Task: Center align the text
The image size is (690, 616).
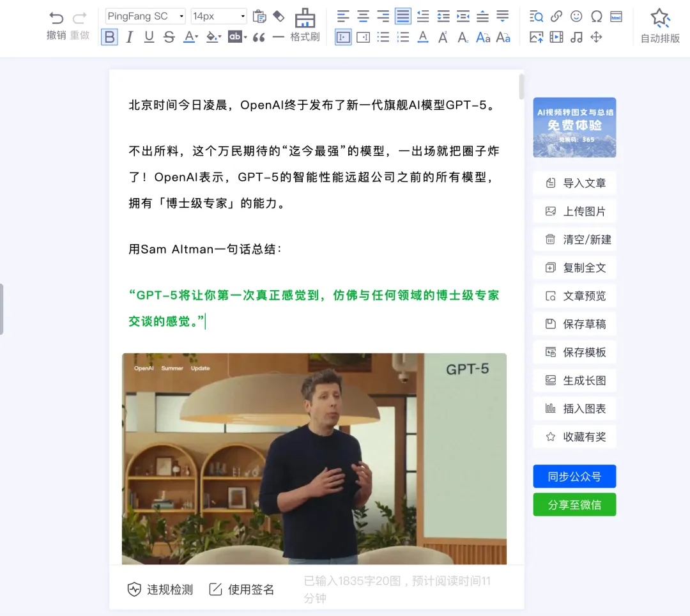Action: coord(363,16)
